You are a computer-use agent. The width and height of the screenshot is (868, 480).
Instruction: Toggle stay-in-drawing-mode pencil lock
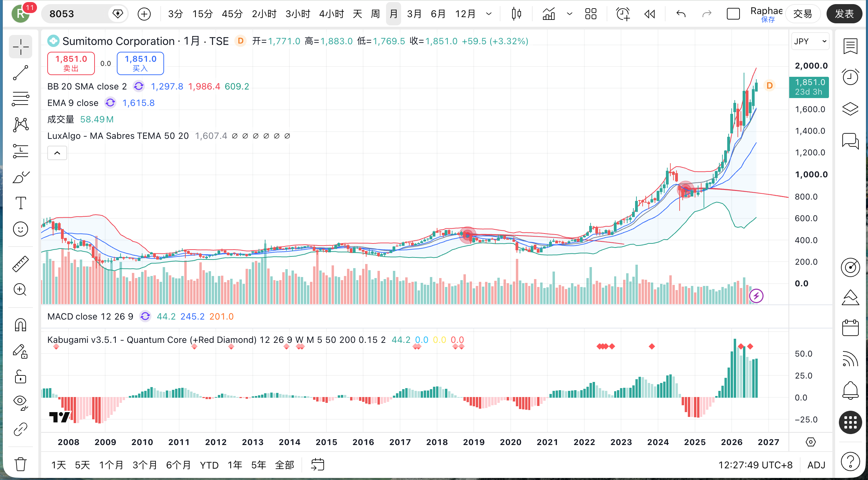tap(21, 351)
